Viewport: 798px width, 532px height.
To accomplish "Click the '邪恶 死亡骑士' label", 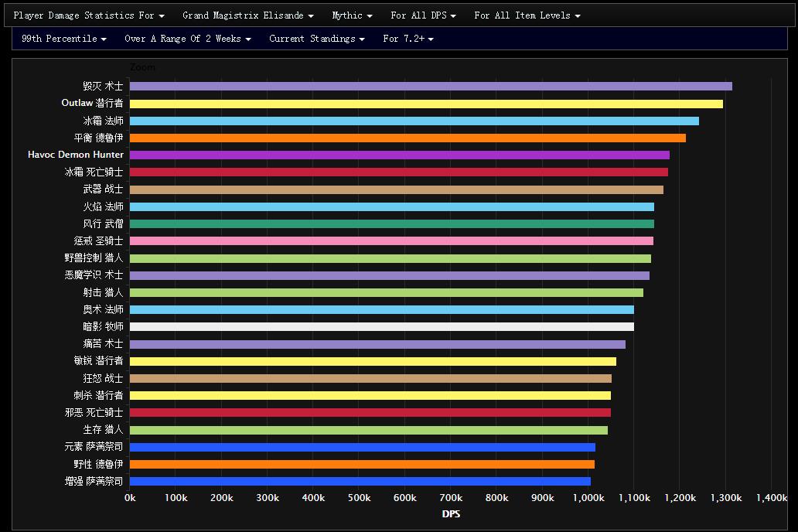I will point(94,412).
